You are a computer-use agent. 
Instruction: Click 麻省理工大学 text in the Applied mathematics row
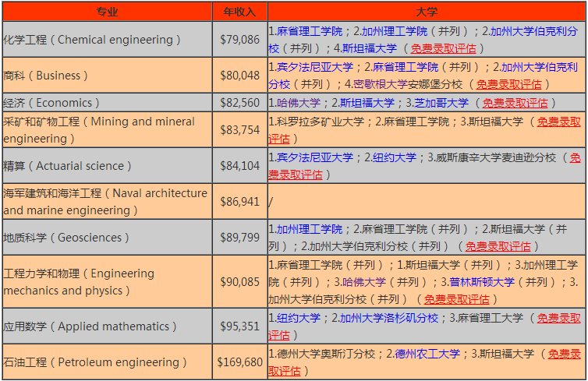490,318
